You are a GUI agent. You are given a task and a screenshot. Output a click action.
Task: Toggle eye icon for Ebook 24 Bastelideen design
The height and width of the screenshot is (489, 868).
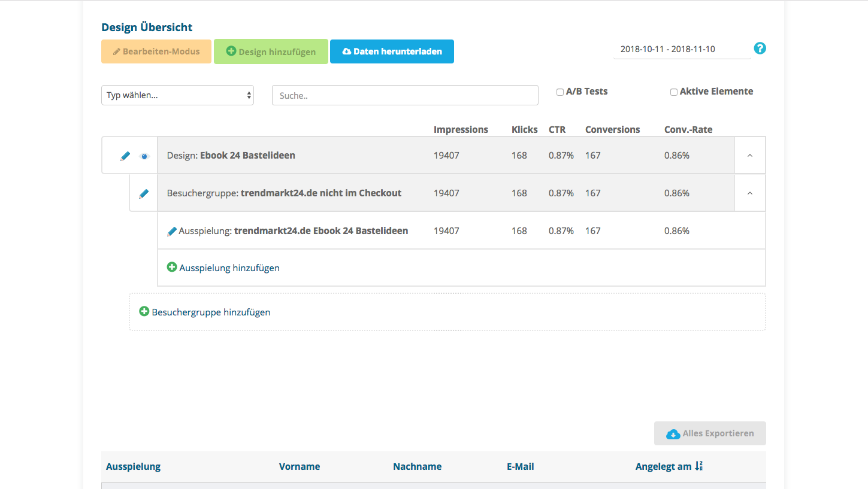click(x=144, y=156)
